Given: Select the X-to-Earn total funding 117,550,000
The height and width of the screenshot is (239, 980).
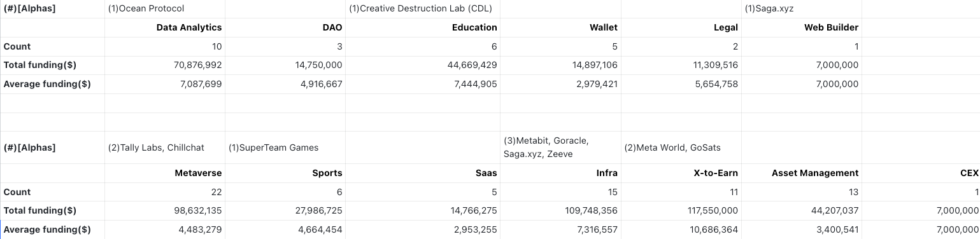Looking at the screenshot, I should tap(681, 210).
